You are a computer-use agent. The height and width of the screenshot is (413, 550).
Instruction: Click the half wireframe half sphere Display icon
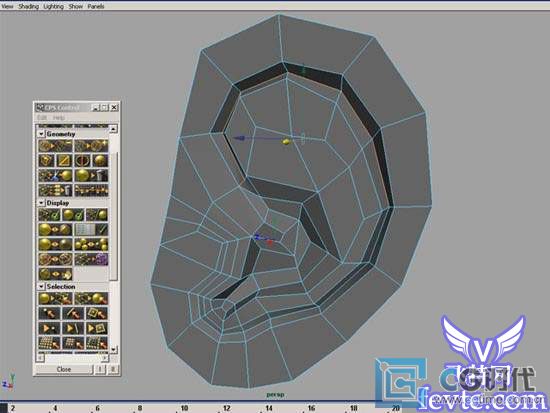click(x=97, y=215)
